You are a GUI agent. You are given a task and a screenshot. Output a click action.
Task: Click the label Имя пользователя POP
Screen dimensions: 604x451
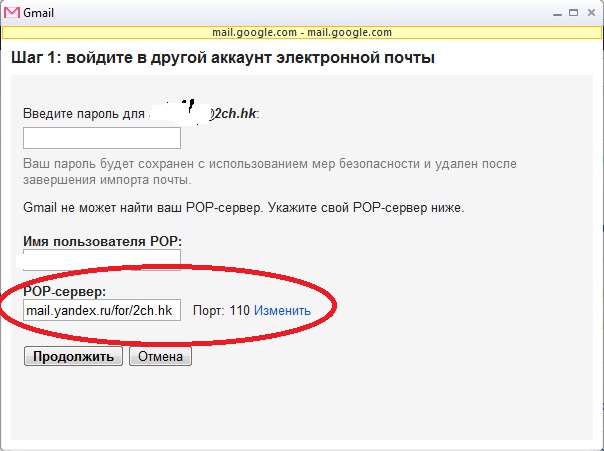(102, 241)
